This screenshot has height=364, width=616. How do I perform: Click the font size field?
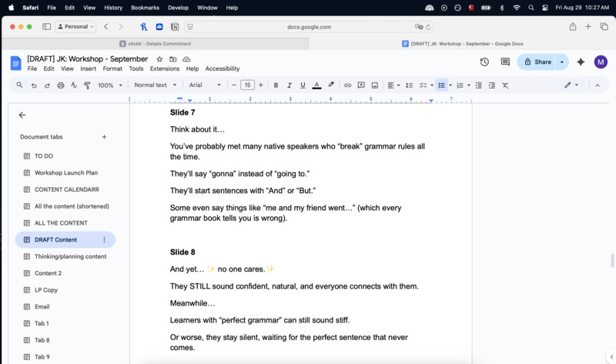pyautogui.click(x=247, y=85)
